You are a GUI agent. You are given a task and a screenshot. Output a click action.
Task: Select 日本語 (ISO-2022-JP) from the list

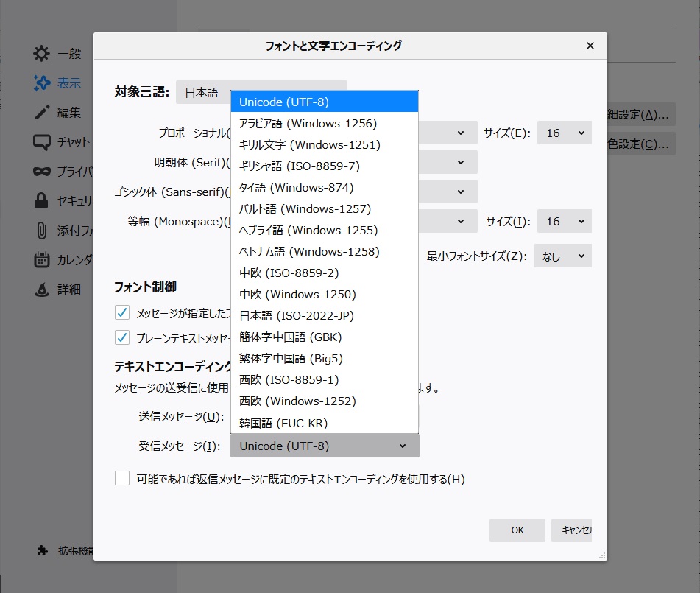tap(297, 316)
